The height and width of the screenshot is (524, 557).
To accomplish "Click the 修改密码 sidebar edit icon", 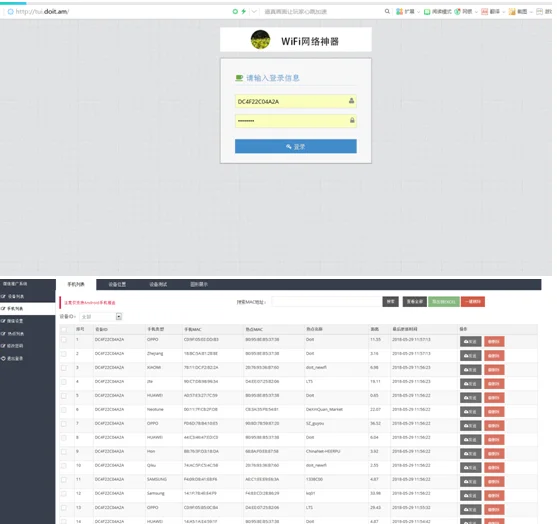I will point(3,346).
